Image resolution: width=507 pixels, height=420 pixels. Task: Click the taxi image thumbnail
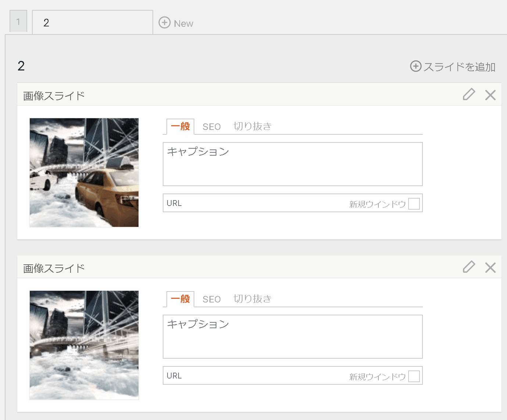84,173
